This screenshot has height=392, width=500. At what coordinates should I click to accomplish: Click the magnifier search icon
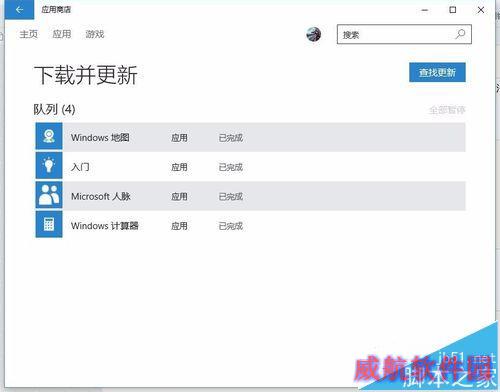460,34
